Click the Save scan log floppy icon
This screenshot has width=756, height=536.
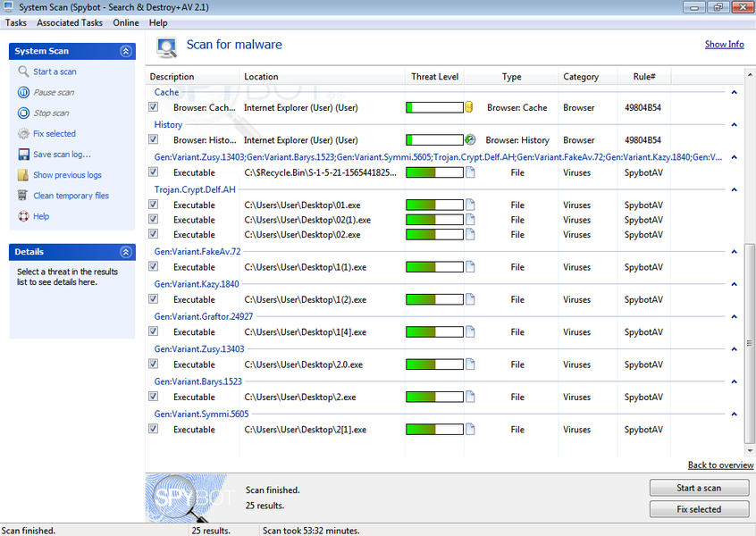coord(23,155)
